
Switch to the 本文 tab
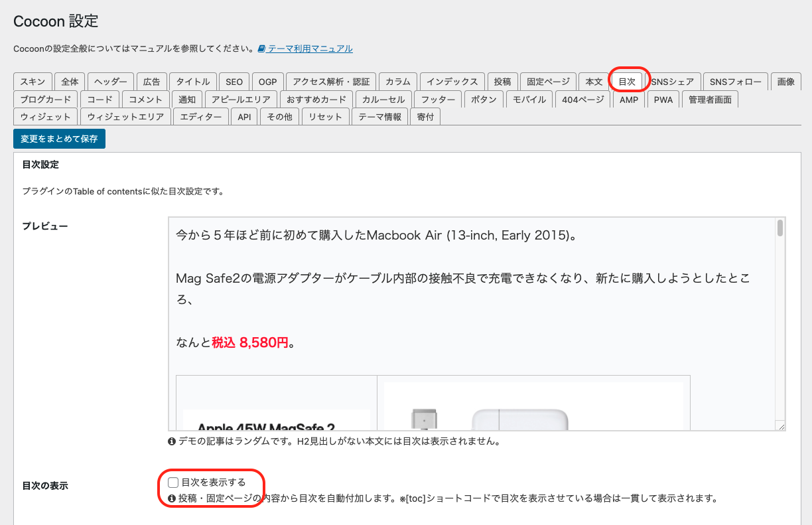coord(594,82)
